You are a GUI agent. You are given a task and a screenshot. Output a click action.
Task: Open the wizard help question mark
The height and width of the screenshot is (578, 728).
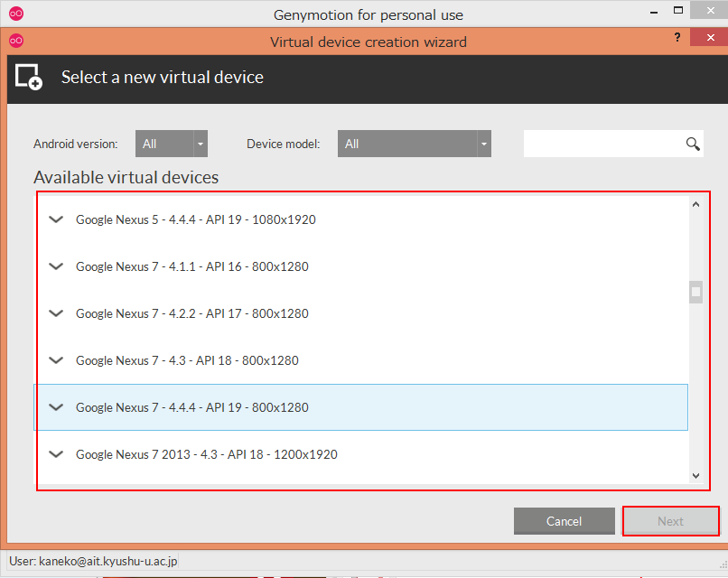pyautogui.click(x=677, y=37)
